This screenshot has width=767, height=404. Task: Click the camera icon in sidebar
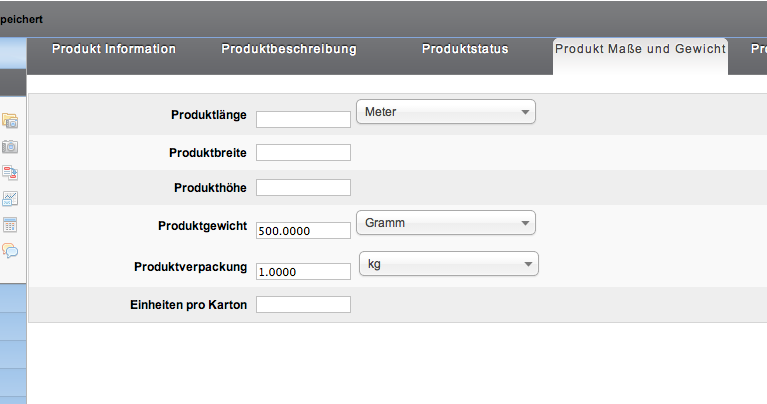pos(10,147)
